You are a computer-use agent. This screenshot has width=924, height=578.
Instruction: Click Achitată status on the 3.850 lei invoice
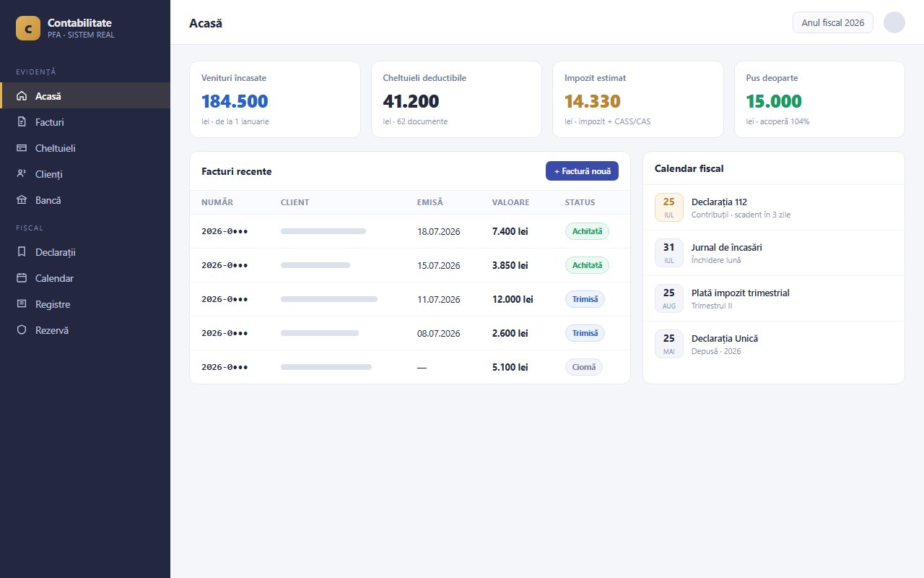[x=587, y=265]
